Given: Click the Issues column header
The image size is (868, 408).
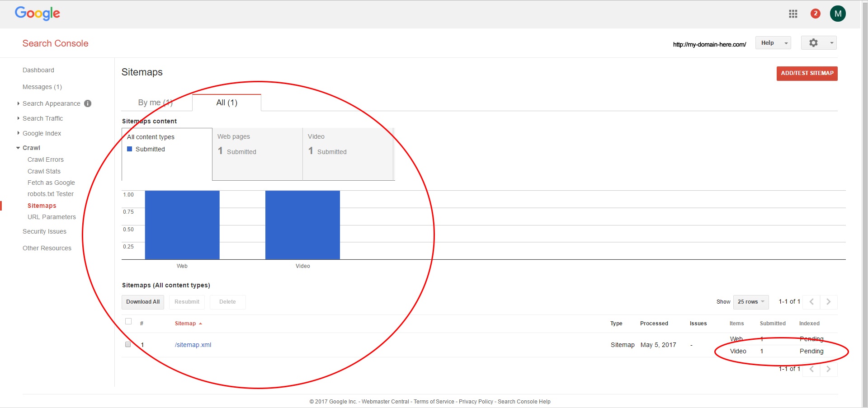Looking at the screenshot, I should coord(698,324).
